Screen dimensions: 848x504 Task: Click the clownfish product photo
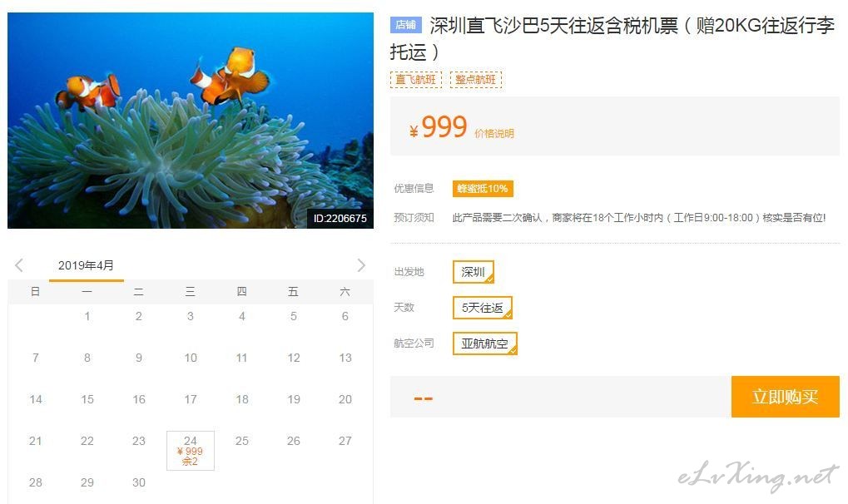191,120
